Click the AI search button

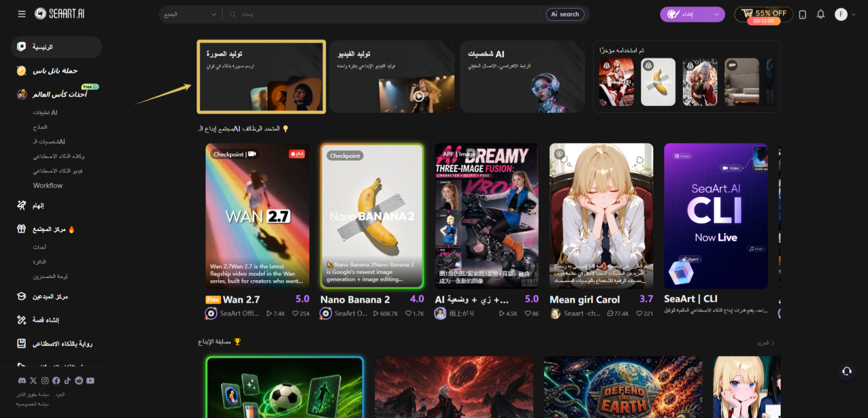click(565, 14)
